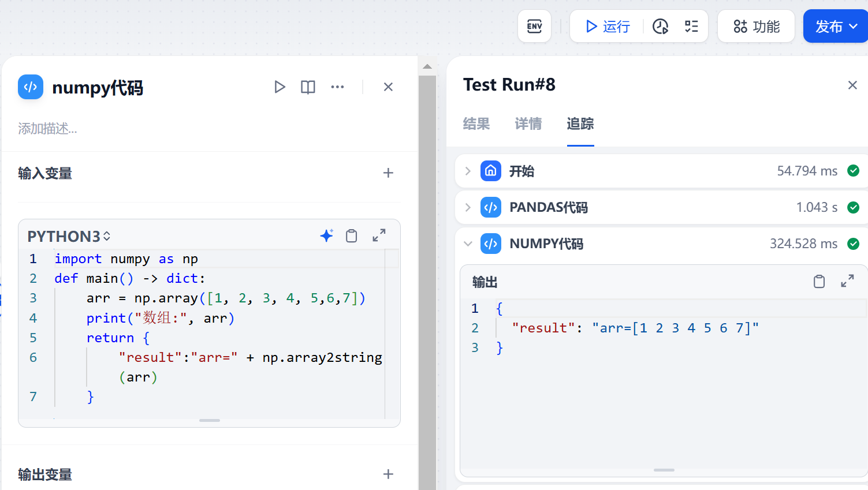Click the 输出变量 section heading
This screenshot has width=868, height=490.
(45, 474)
